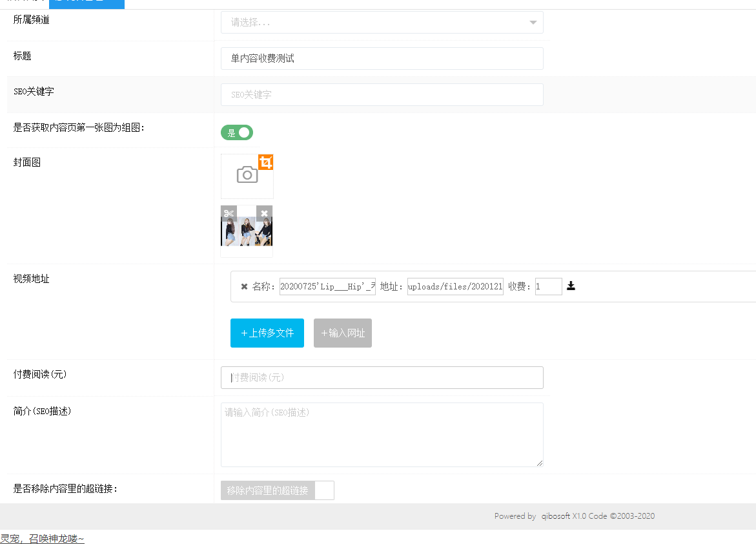Open the 灵宠，召唤神龙喽~ link

[x=42, y=538]
